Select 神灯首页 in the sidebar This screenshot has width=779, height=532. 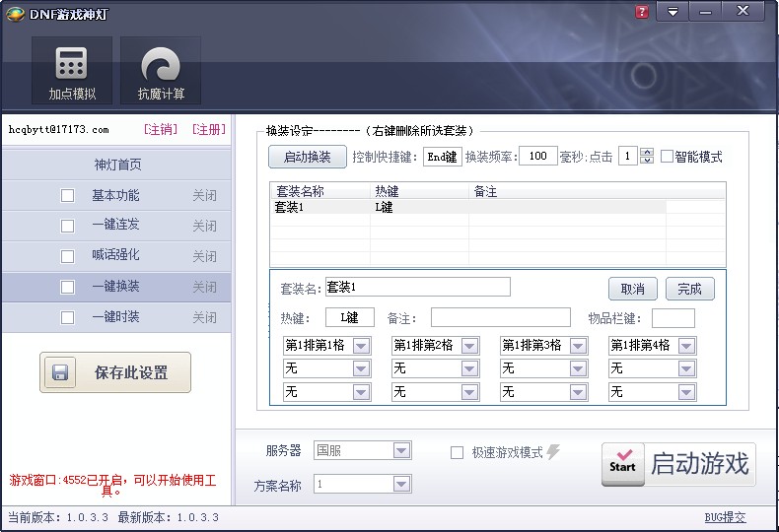[x=116, y=165]
